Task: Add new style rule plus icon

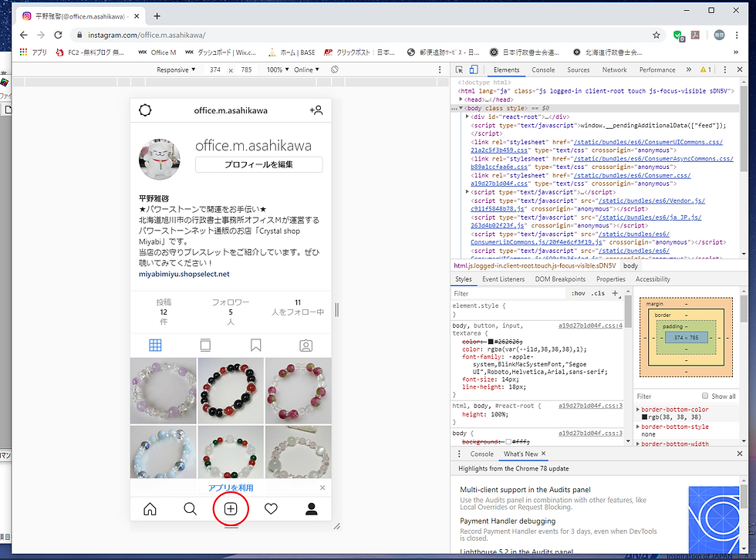Action: click(x=615, y=293)
